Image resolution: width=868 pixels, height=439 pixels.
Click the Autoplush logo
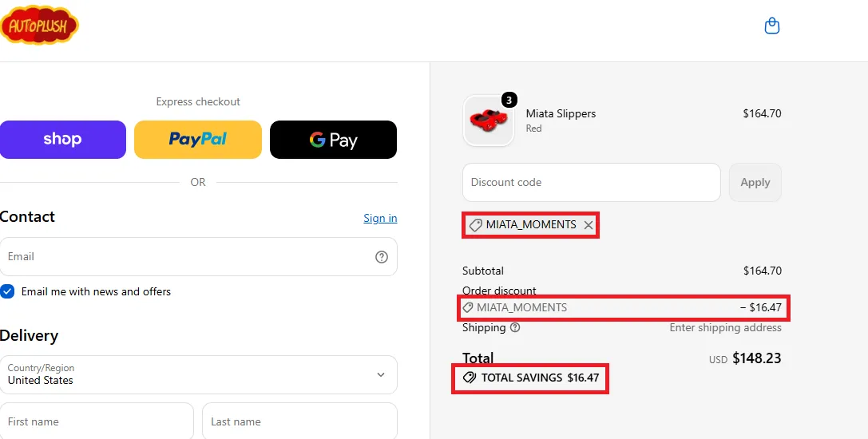(39, 26)
